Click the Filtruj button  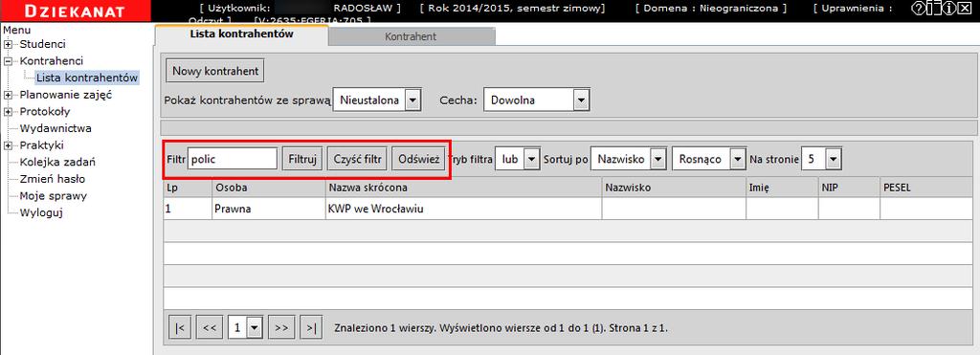pyautogui.click(x=302, y=160)
